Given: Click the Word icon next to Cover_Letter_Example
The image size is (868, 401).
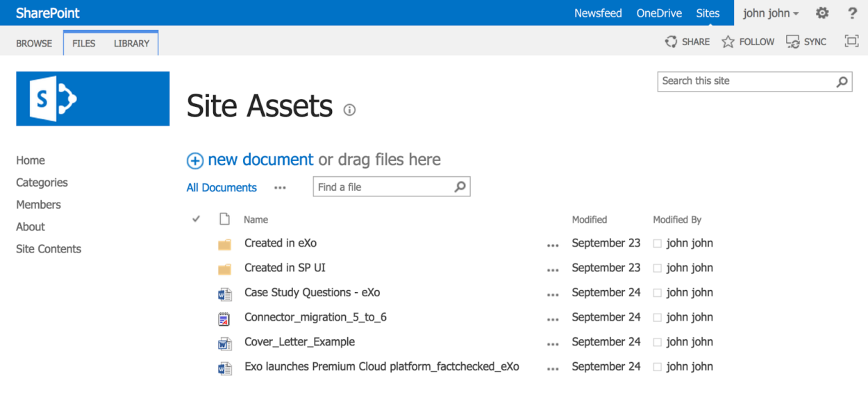Looking at the screenshot, I should 224,342.
